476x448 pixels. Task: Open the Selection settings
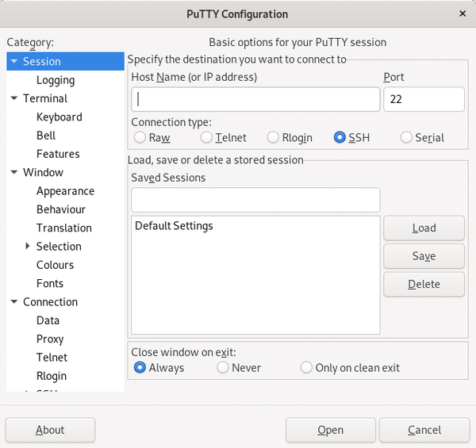[59, 247]
